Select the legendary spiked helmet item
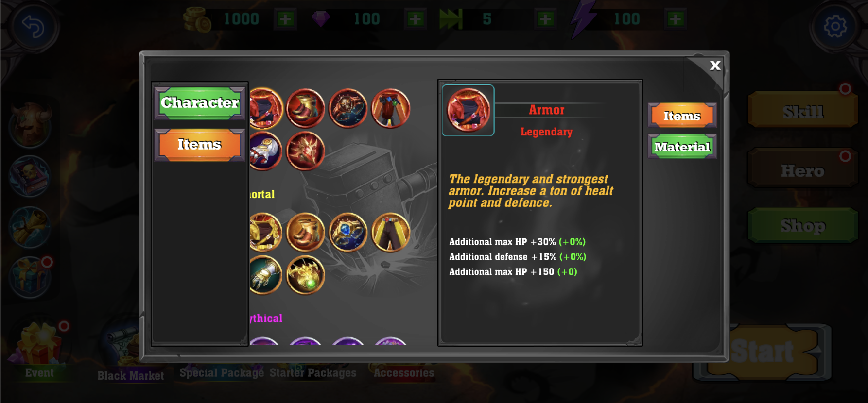The image size is (868, 403). (x=305, y=151)
